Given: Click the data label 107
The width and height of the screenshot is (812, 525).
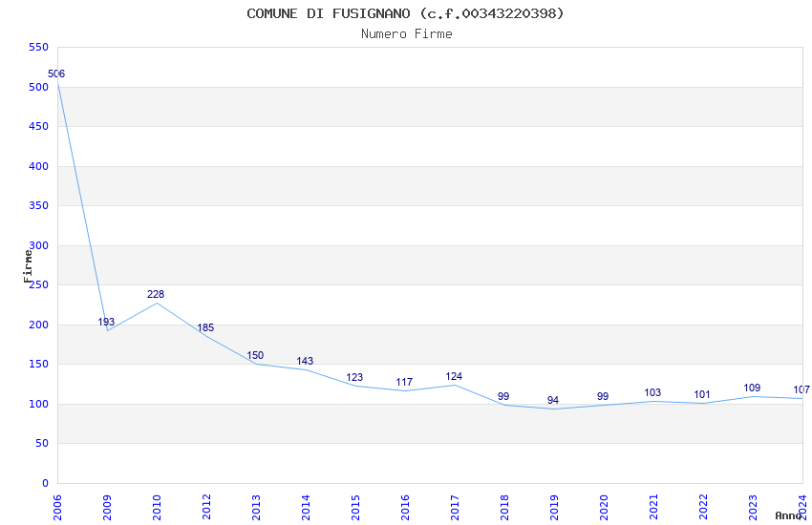Looking at the screenshot, I should [x=801, y=390].
